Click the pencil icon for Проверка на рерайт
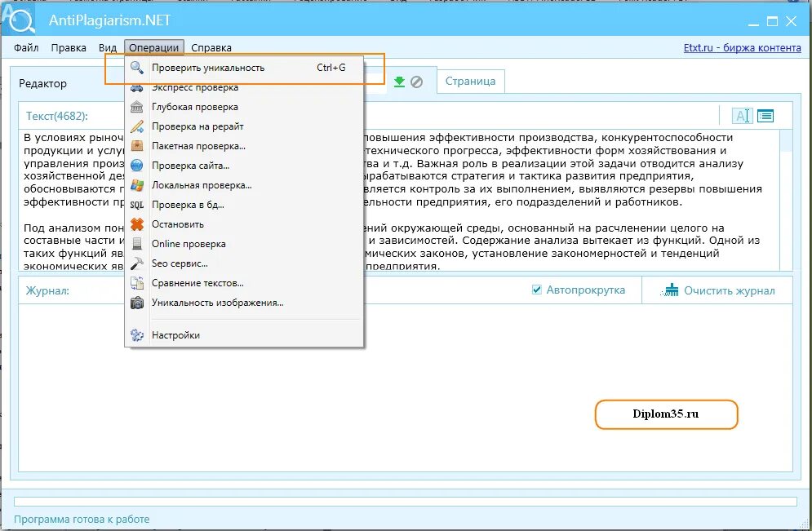The image size is (812, 531). pyautogui.click(x=137, y=126)
